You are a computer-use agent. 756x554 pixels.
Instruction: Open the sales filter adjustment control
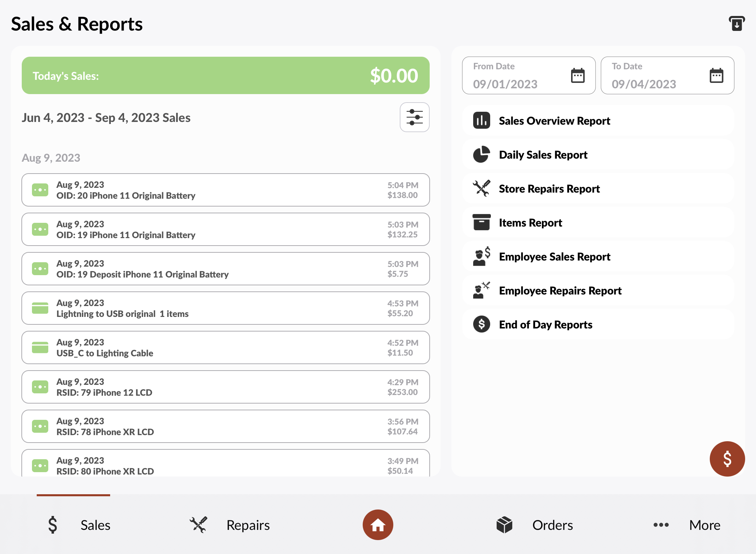[415, 117]
